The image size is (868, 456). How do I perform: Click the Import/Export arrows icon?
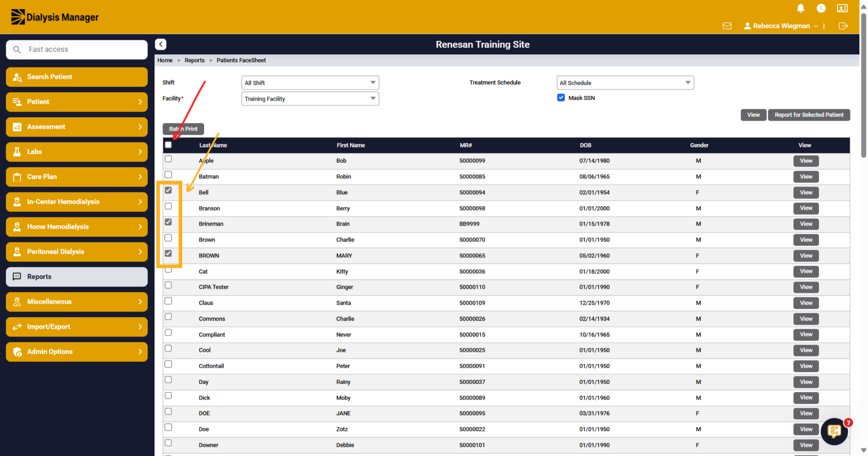pos(17,327)
